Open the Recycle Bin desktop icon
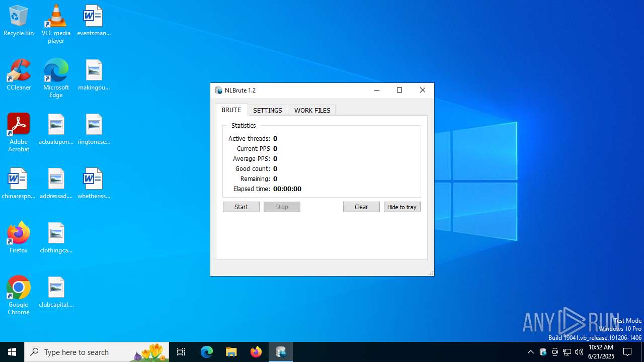The width and height of the screenshot is (644, 362). [x=19, y=21]
